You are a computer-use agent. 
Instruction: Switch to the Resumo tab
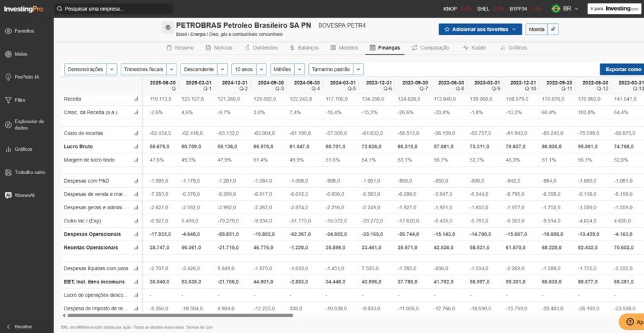(180, 48)
